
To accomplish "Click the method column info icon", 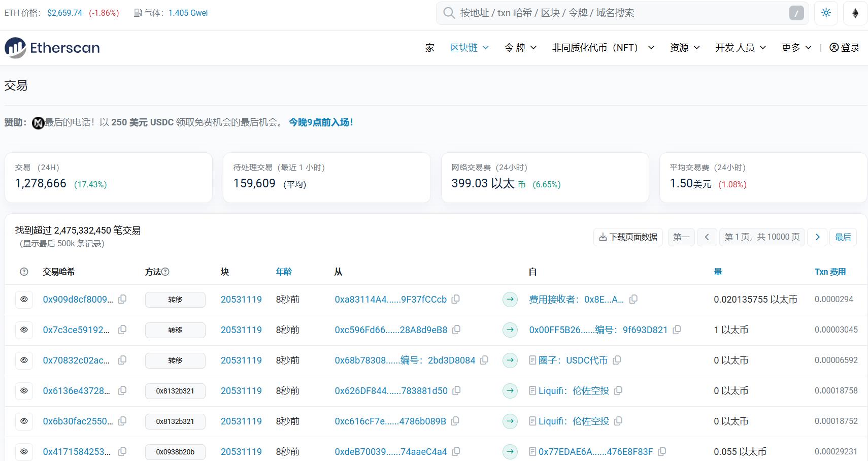I will click(x=165, y=272).
